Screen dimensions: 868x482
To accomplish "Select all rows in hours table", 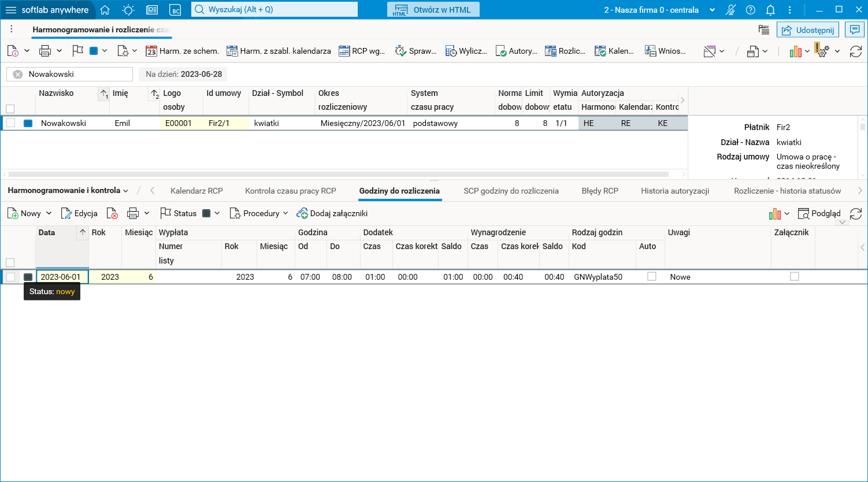I will (x=10, y=262).
